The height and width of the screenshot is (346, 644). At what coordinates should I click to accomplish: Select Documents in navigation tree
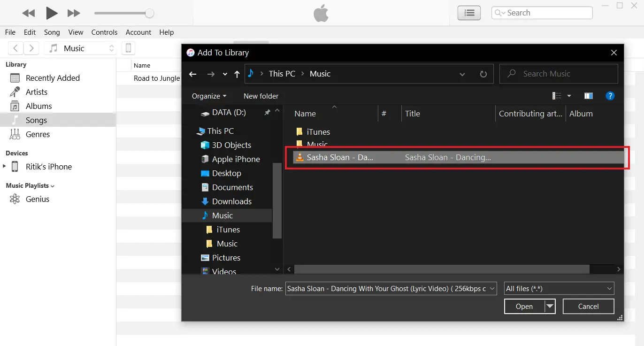pos(232,187)
